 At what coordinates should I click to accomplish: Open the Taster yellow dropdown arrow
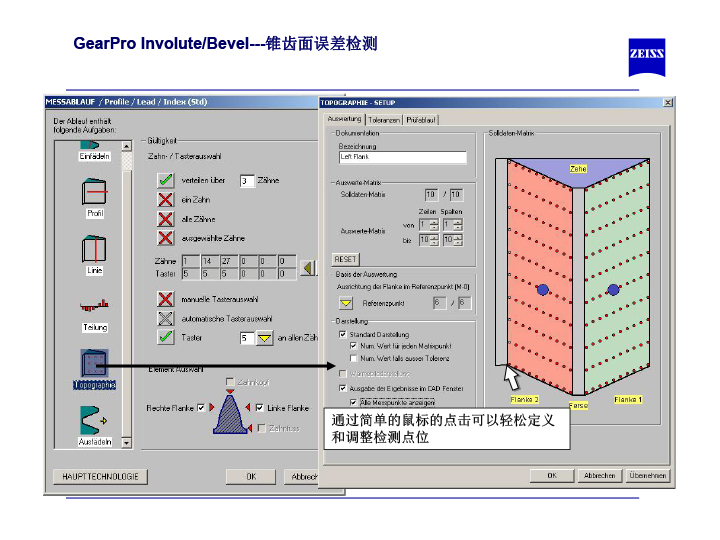point(264,338)
